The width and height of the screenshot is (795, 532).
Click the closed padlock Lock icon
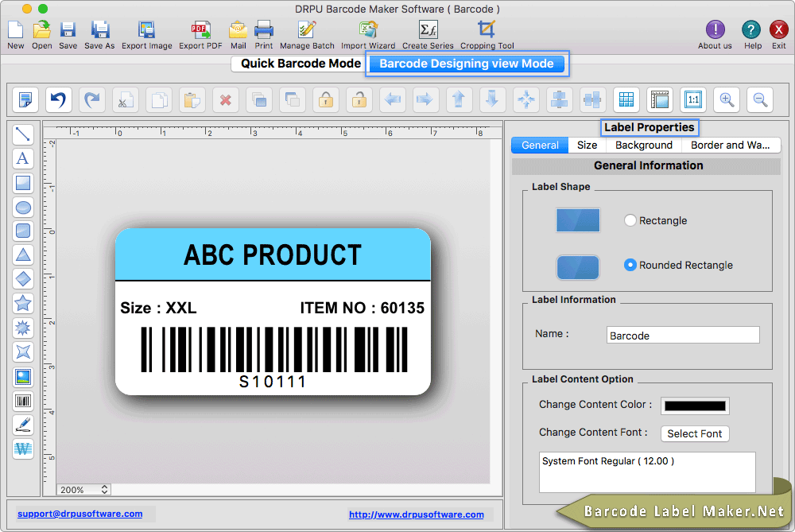325,99
